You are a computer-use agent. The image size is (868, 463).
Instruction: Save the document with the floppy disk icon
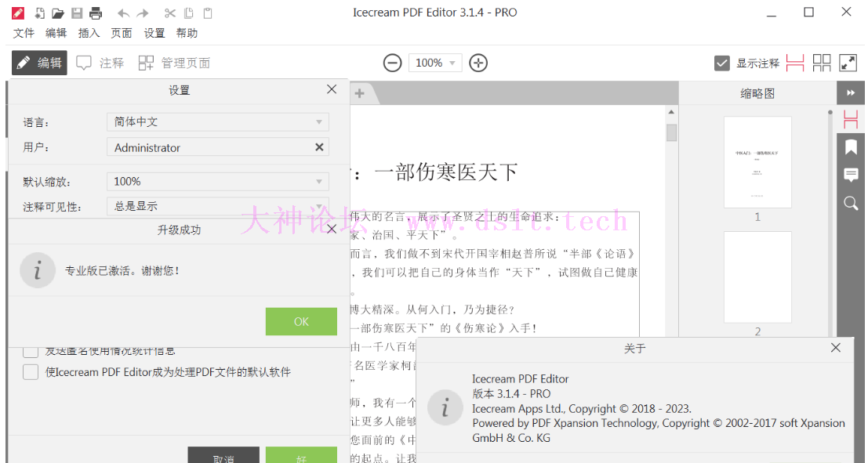tap(77, 13)
